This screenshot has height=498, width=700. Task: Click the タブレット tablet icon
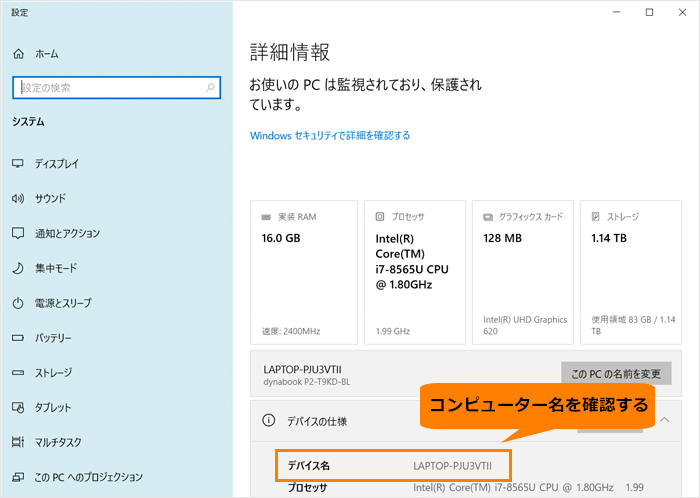coord(18,407)
